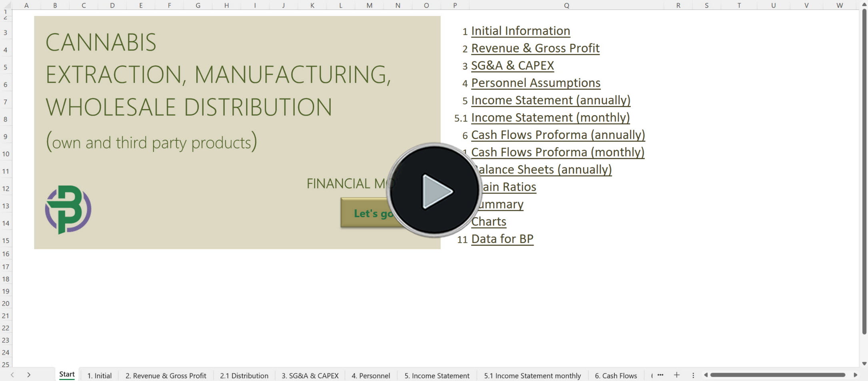Click the previous sheet navigation arrow
The image size is (868, 381).
pyautogui.click(x=12, y=375)
